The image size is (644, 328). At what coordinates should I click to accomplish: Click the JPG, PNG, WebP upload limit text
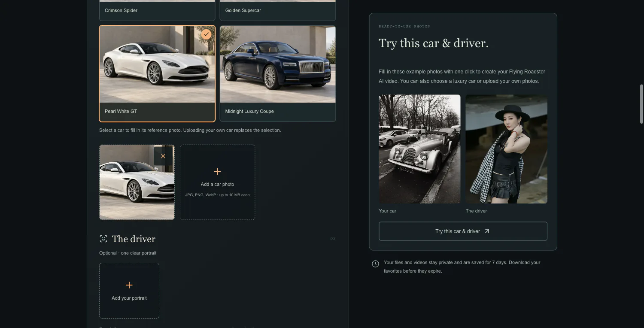coord(217,195)
